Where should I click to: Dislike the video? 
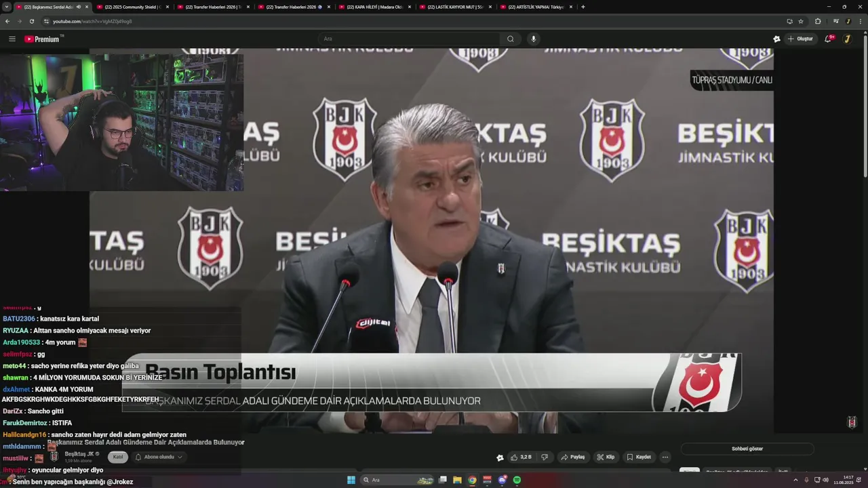pyautogui.click(x=544, y=457)
